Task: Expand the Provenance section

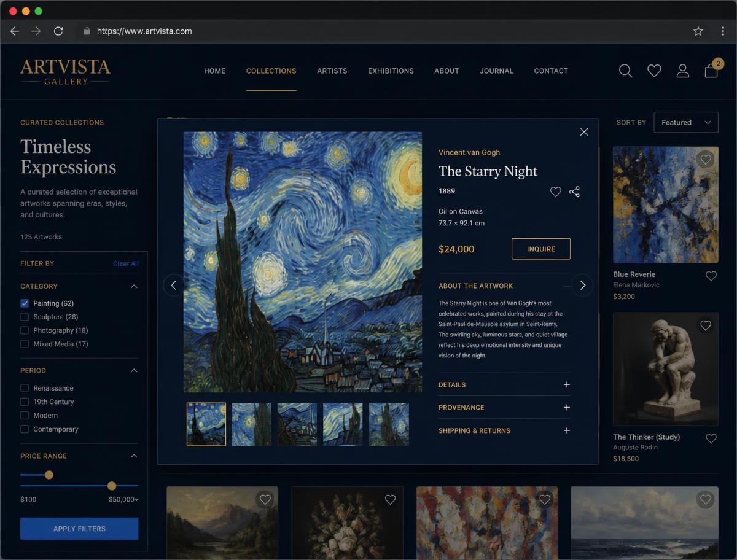Action: click(x=566, y=407)
